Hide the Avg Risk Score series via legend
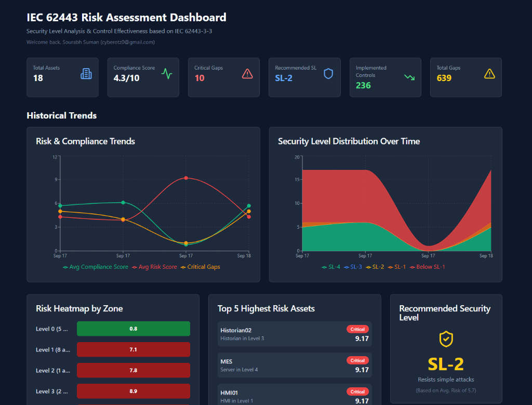The height and width of the screenshot is (405, 532). 157,267
